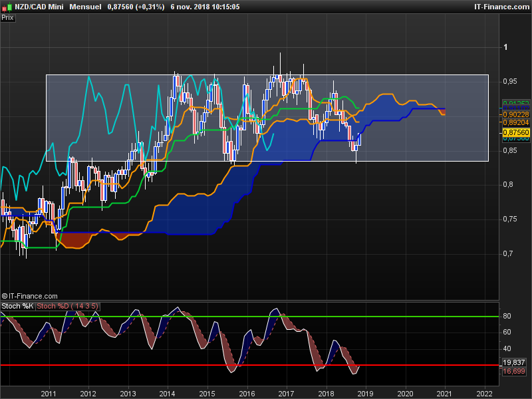Click the candlestick icon beside NZD/CAD Mini

8,7
